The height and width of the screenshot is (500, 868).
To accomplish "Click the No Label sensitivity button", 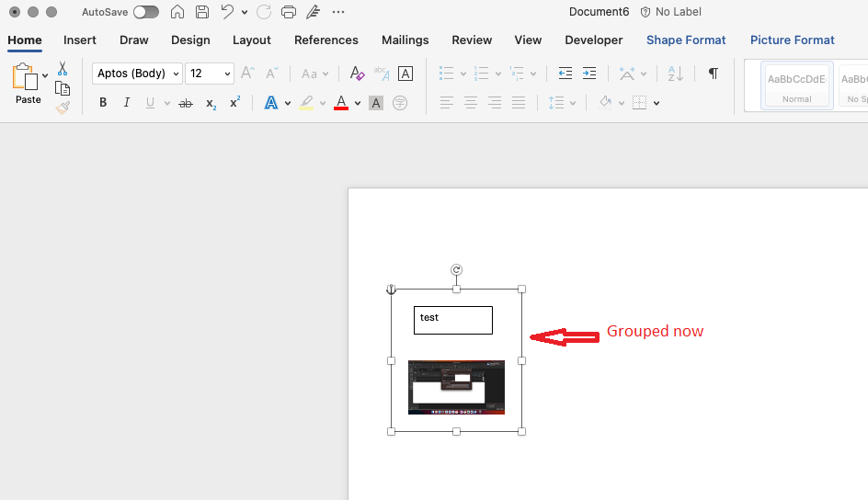I will tap(670, 12).
